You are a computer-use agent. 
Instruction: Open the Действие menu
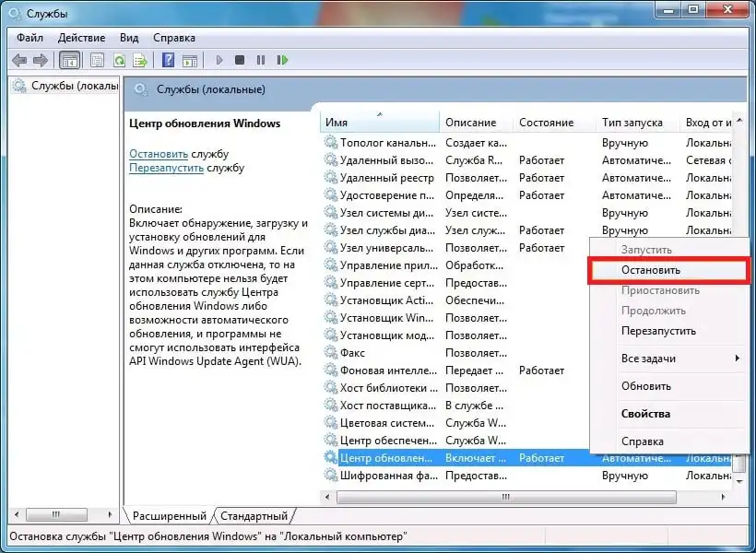tap(81, 38)
